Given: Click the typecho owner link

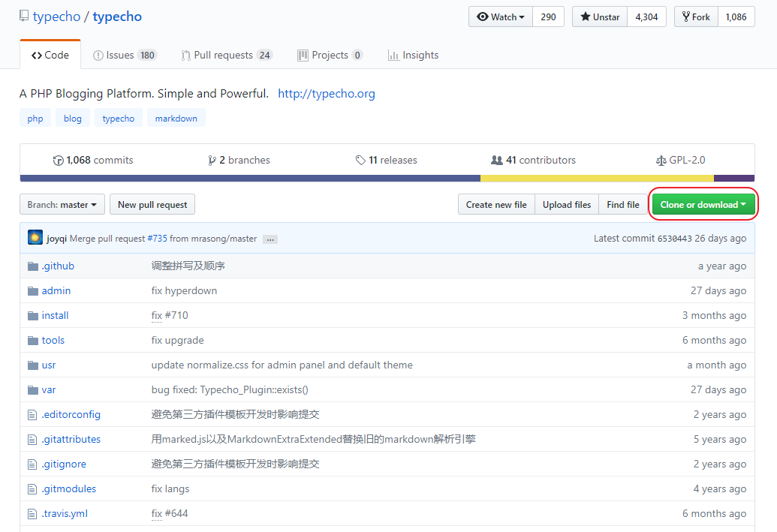Looking at the screenshot, I should coord(56,17).
